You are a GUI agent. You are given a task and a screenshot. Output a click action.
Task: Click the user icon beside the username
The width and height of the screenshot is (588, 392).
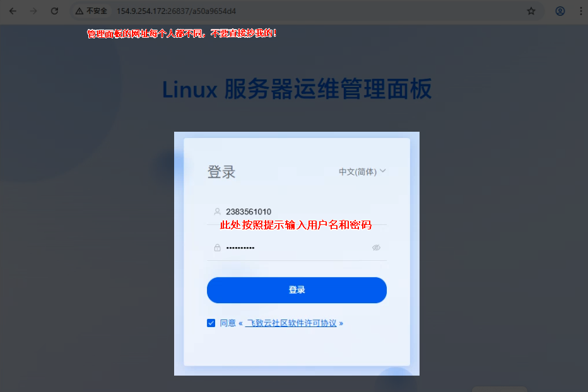tap(217, 212)
